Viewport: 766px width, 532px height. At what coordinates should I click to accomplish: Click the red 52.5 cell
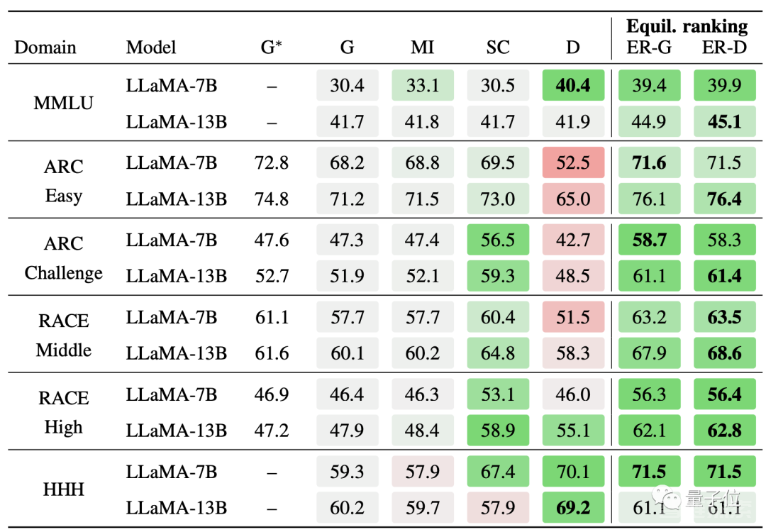click(573, 163)
